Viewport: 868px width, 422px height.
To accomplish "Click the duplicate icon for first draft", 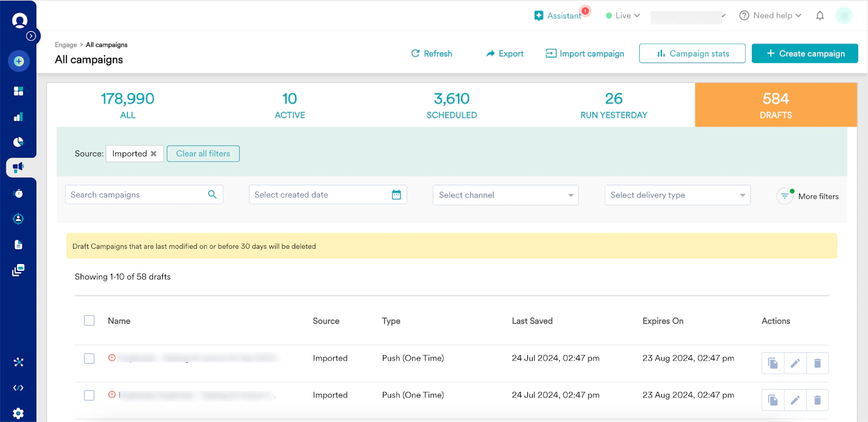I will click(x=773, y=363).
